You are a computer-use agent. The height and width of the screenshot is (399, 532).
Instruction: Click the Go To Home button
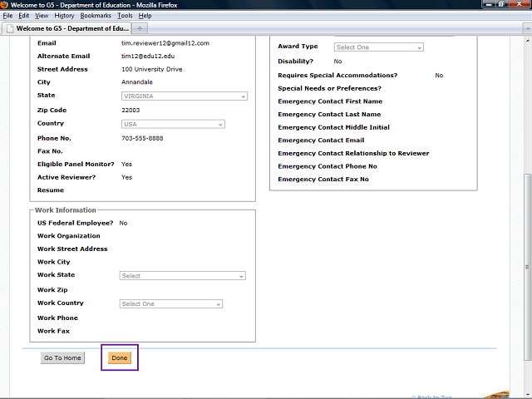point(62,357)
